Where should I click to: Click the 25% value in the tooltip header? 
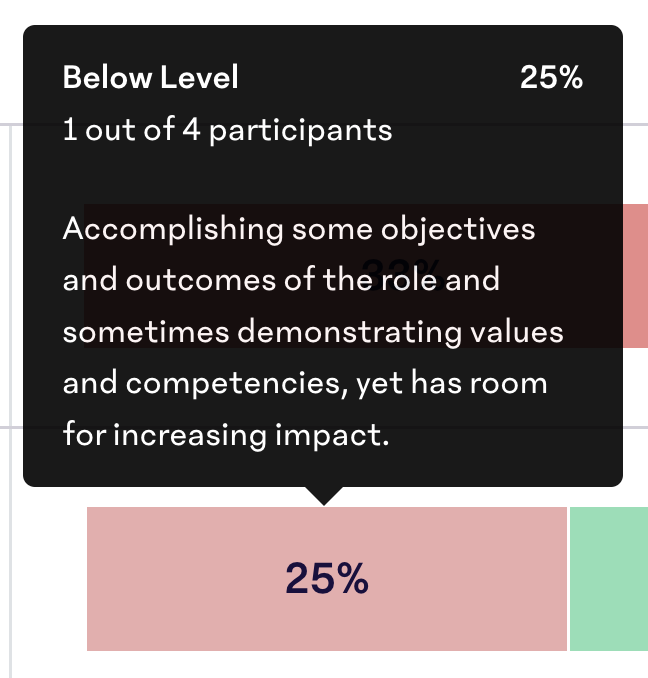552,77
